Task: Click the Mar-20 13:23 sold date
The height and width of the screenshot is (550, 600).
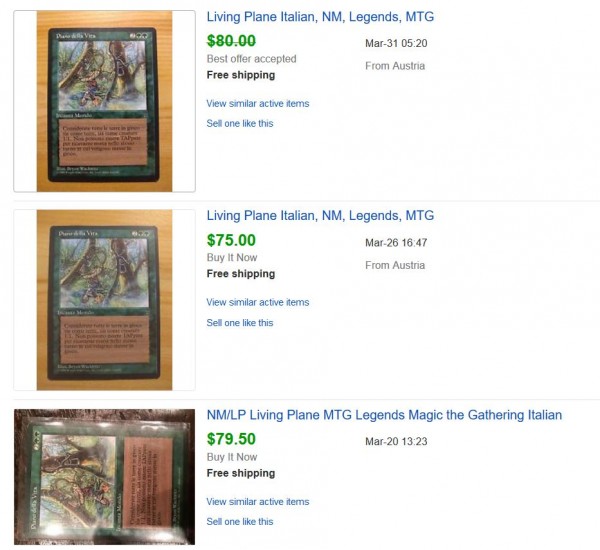Action: [x=396, y=441]
